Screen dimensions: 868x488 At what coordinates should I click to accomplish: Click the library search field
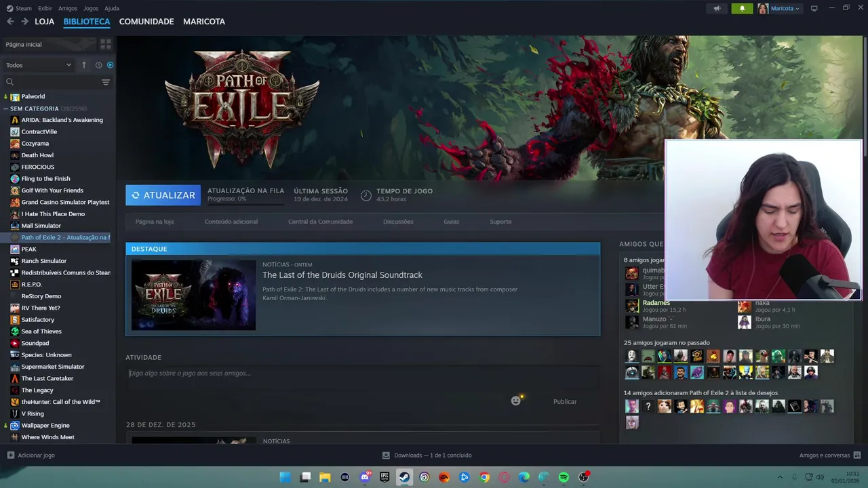point(51,82)
